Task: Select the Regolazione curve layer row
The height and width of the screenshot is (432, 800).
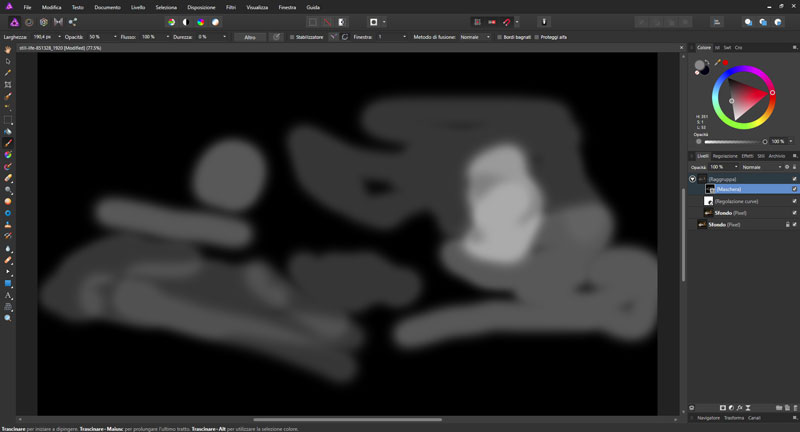Action: [743, 201]
